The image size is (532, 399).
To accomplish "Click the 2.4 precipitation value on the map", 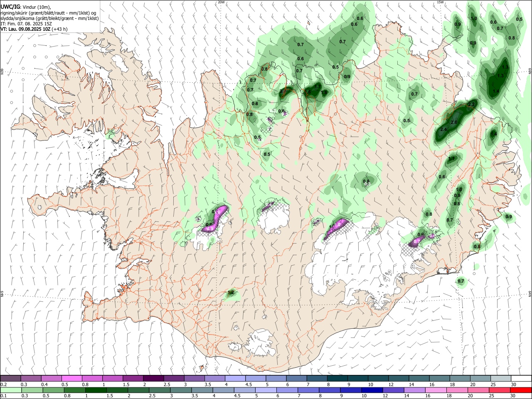I will coord(443,130).
